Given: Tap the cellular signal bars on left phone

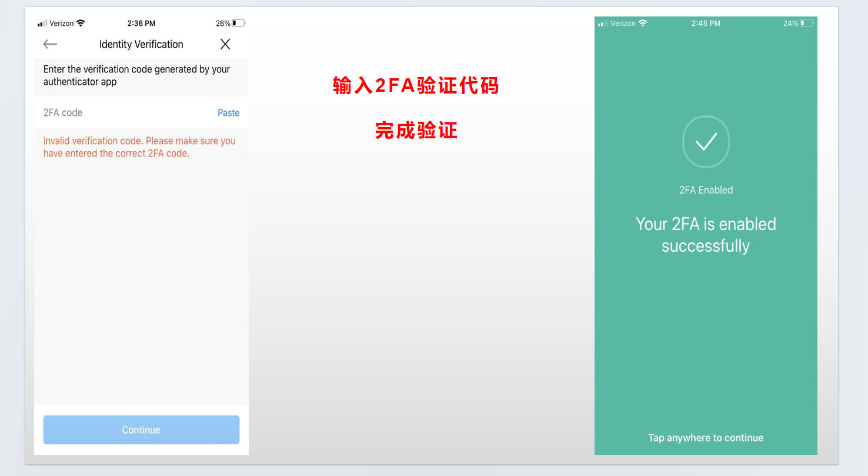Looking at the screenshot, I should click(42, 23).
